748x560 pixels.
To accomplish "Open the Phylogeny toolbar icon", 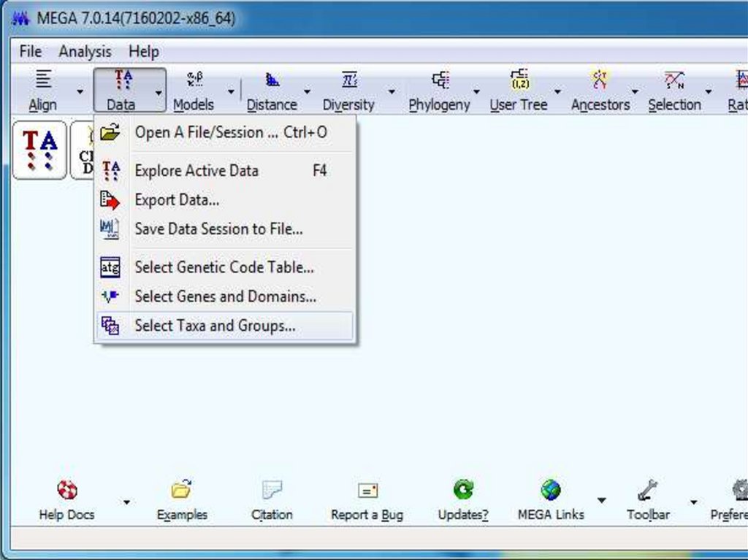I will (440, 80).
